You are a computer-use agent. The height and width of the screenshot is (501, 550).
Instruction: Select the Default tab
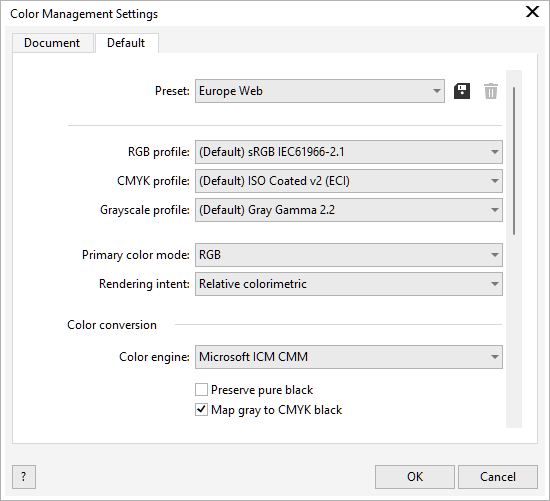pos(126,43)
